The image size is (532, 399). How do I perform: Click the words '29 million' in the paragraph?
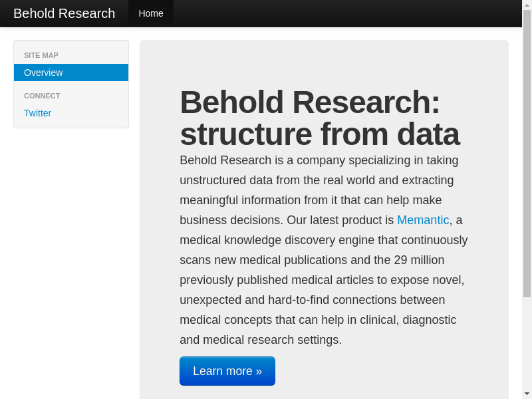(419, 260)
